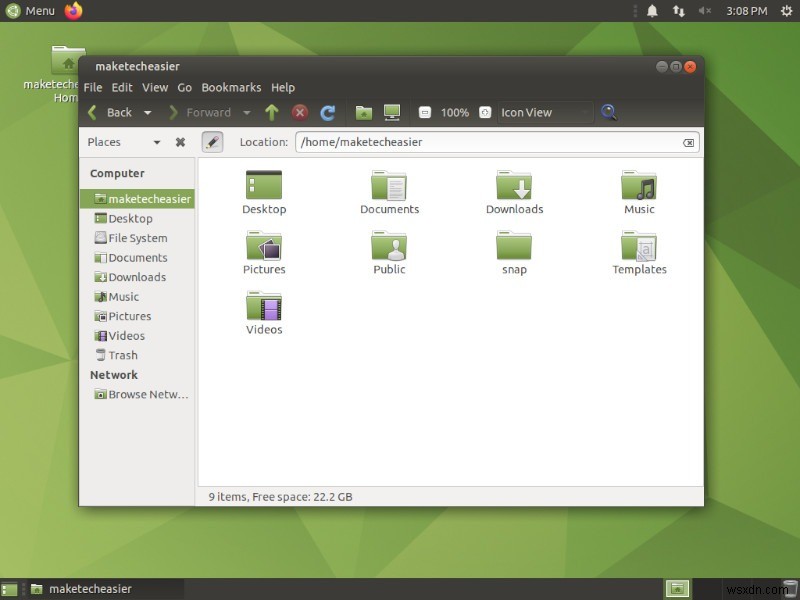The image size is (800, 600).
Task: Select the Downloads folder thumbnail
Action: (x=514, y=192)
